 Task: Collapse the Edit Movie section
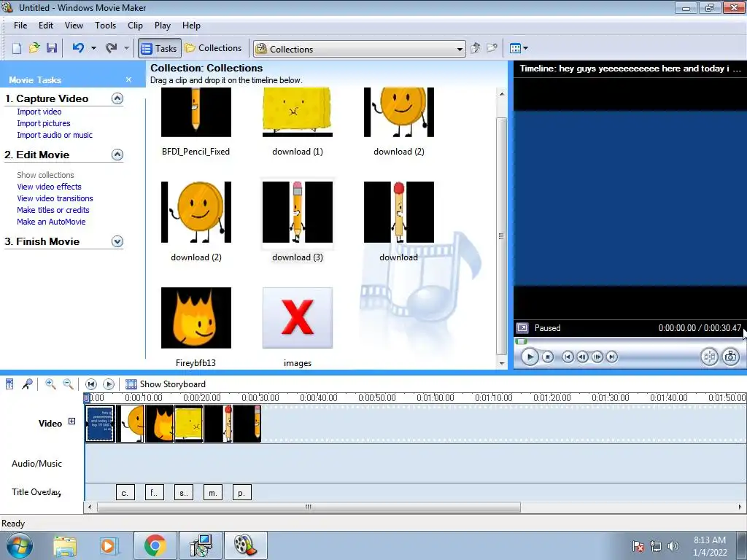(117, 155)
